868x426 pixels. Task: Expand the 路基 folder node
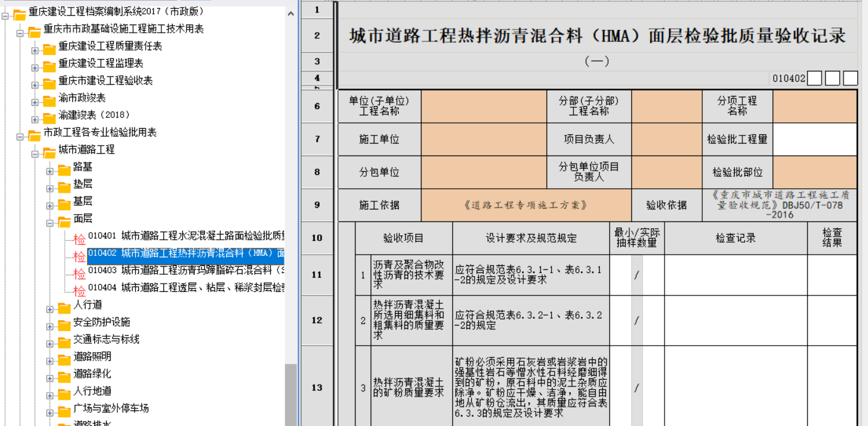(50, 171)
